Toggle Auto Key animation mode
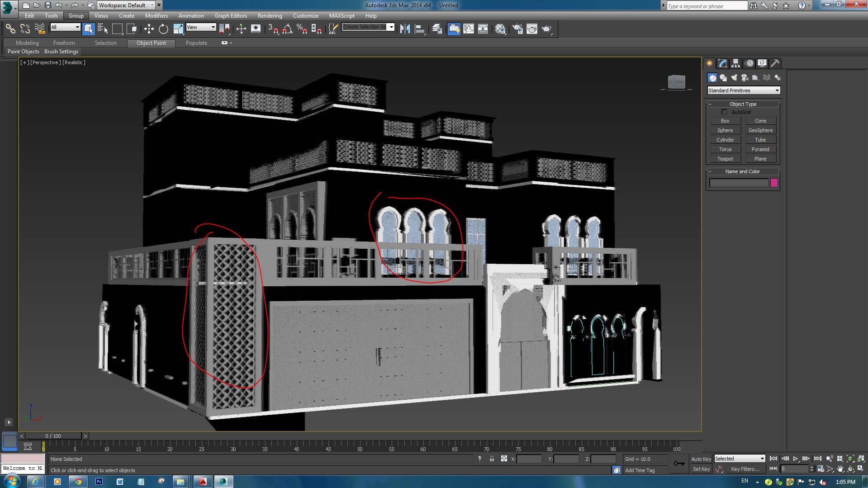The image size is (868, 488). 701,459
